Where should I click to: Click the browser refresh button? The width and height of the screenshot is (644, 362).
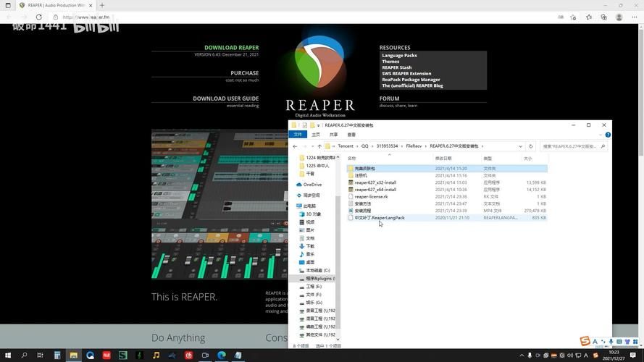tap(38, 17)
